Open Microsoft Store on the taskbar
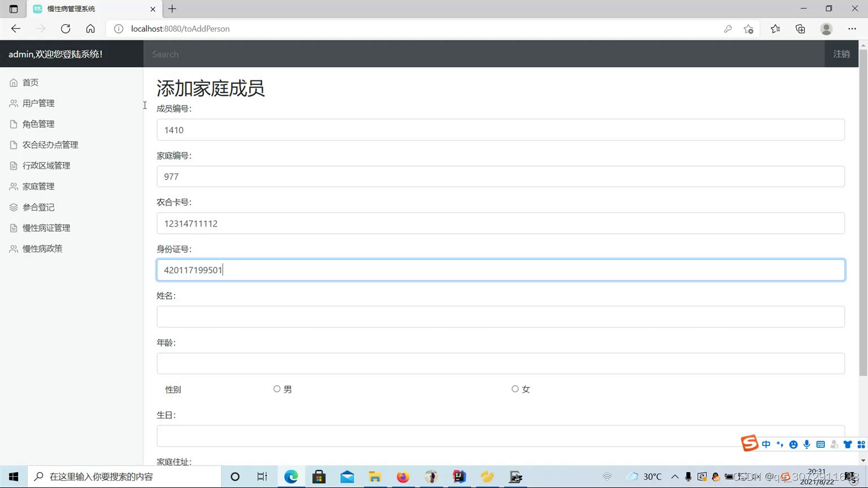The height and width of the screenshot is (488, 868). (x=319, y=477)
